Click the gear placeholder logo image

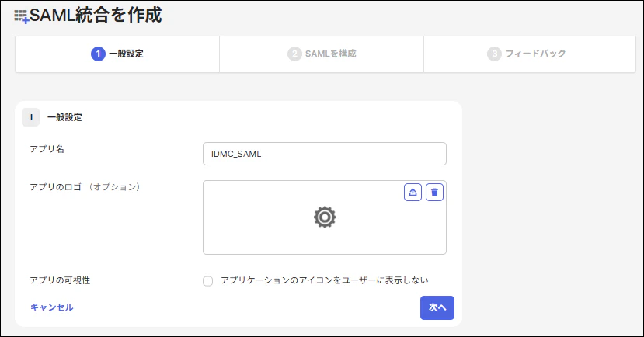click(x=325, y=217)
